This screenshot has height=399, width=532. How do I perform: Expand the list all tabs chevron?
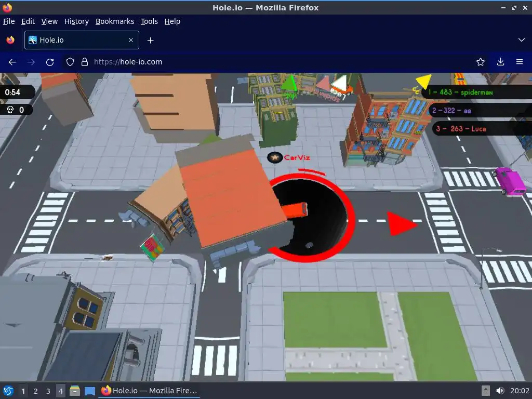pyautogui.click(x=522, y=40)
